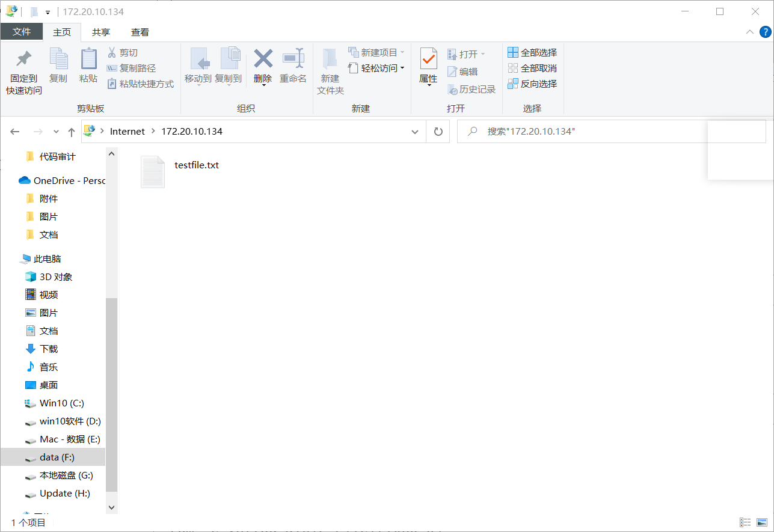774x532 pixels.
Task: Expand the address bar history dropdown
Action: (414, 132)
